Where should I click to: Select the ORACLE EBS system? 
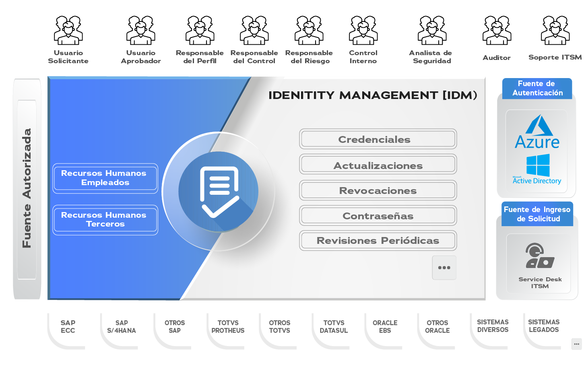tap(385, 327)
